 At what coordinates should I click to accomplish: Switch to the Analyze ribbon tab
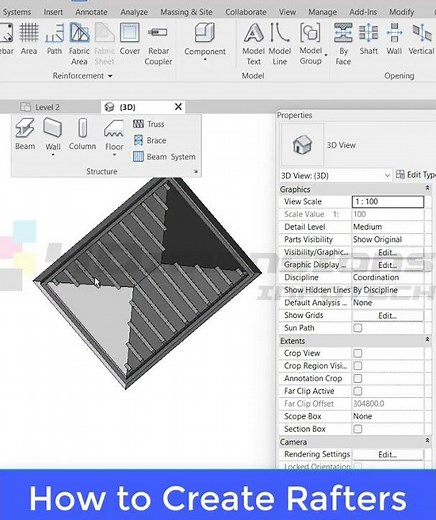pyautogui.click(x=134, y=12)
